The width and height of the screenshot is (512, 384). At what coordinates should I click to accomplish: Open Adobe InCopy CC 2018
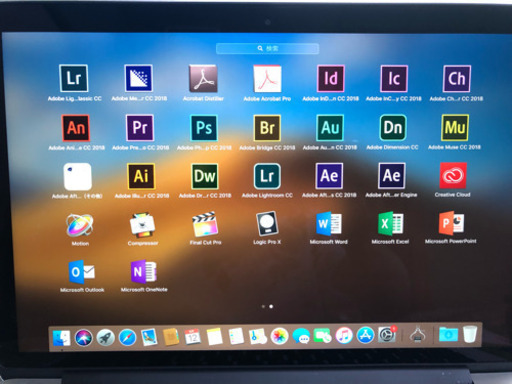click(x=394, y=79)
